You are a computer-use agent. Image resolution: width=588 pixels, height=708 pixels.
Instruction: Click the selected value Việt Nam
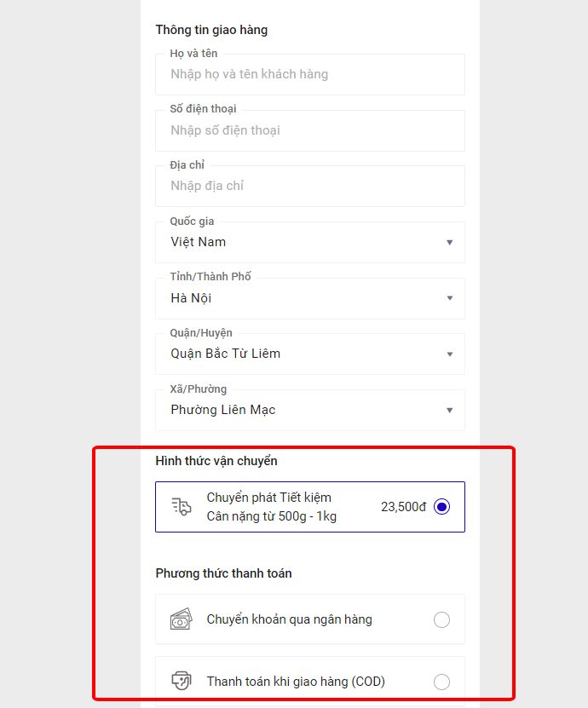(x=199, y=242)
